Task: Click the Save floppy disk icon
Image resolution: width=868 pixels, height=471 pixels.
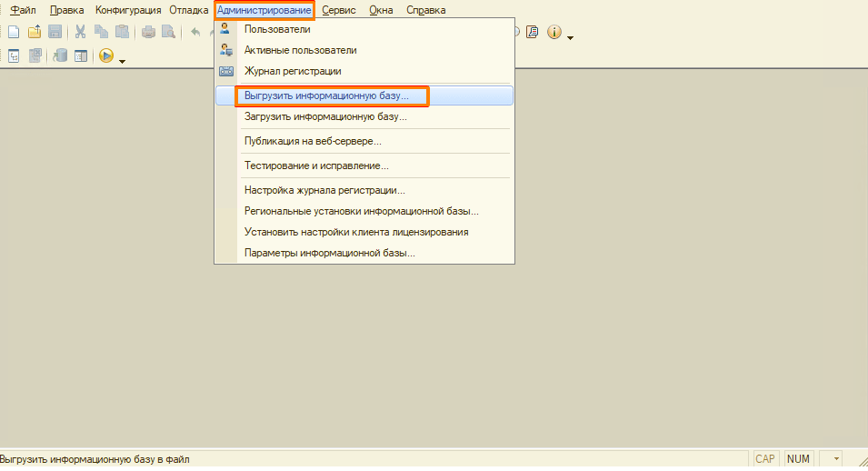Action: [x=55, y=32]
